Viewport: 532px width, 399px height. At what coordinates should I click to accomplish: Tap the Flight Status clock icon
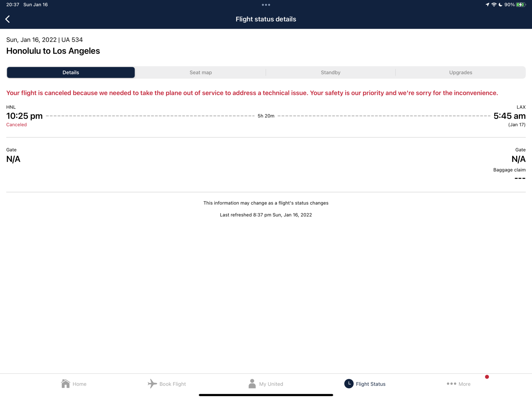(x=349, y=384)
